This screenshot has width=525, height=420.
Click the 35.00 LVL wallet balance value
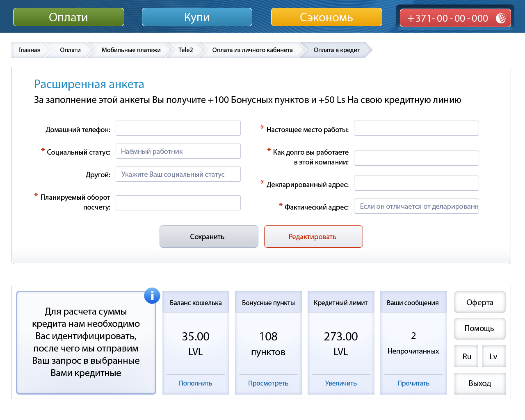[196, 344]
